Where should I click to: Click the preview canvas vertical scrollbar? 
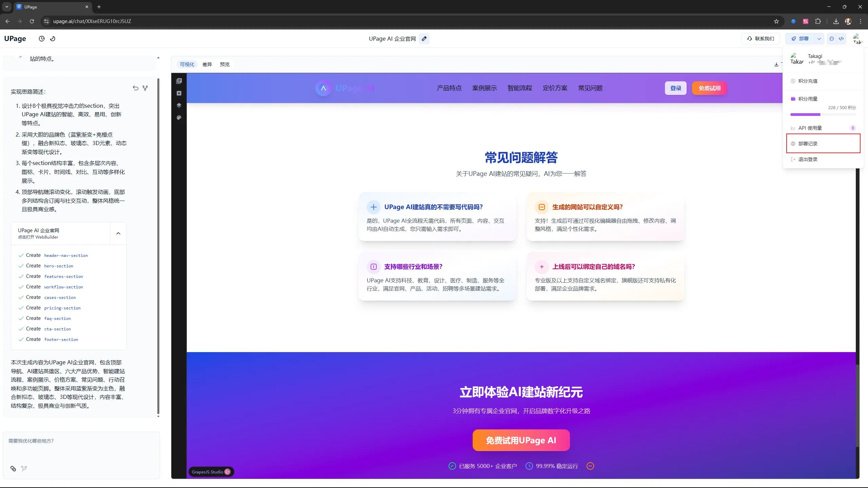[857, 406]
